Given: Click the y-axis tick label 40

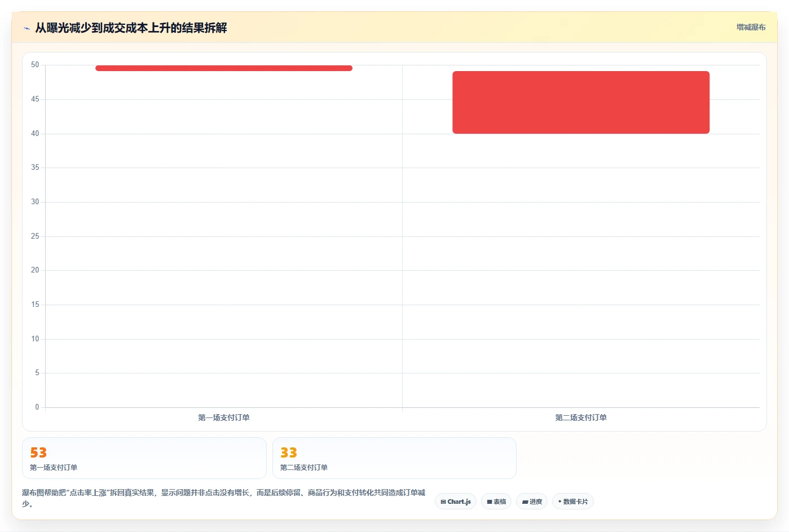Looking at the screenshot, I should 35,133.
